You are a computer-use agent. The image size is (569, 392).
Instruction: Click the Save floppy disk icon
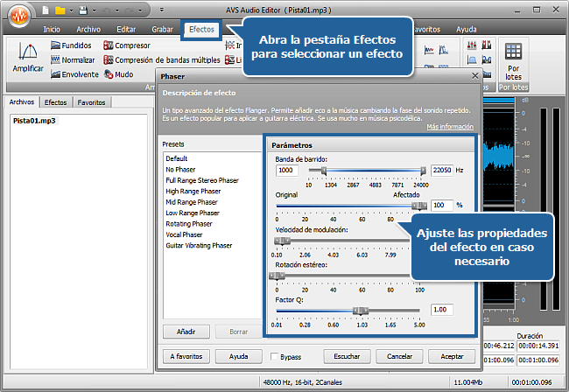point(83,10)
